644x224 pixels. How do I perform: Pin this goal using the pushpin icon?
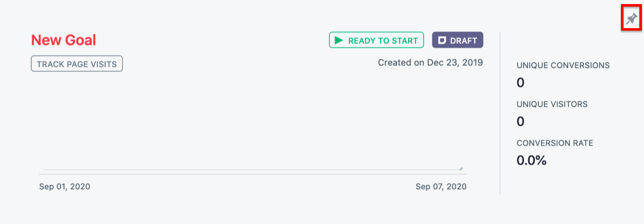(x=631, y=19)
